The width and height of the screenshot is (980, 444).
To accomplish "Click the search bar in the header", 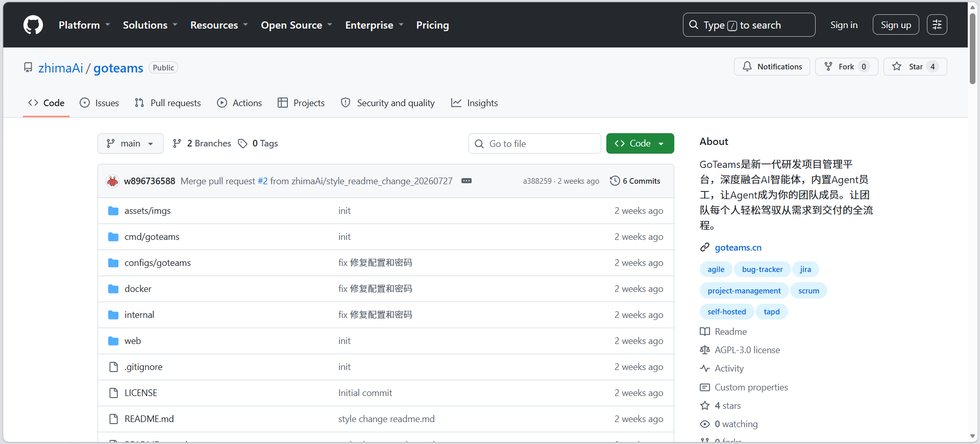I will (x=749, y=24).
